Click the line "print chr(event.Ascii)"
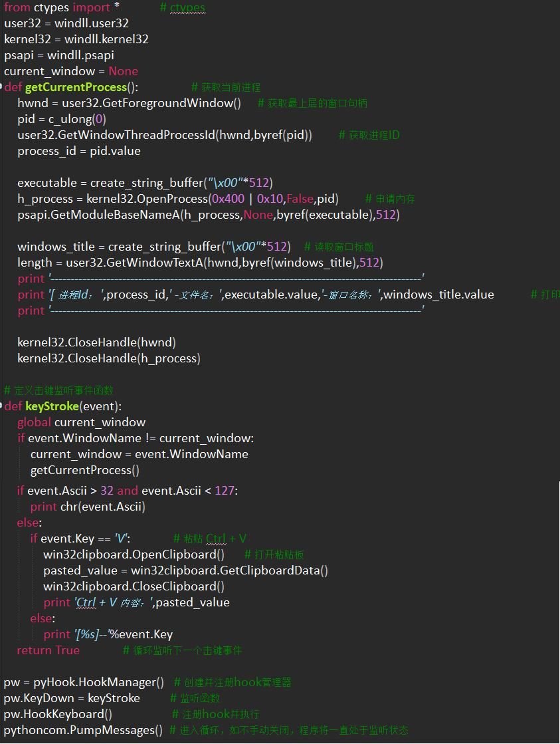560x744 pixels. [88, 507]
